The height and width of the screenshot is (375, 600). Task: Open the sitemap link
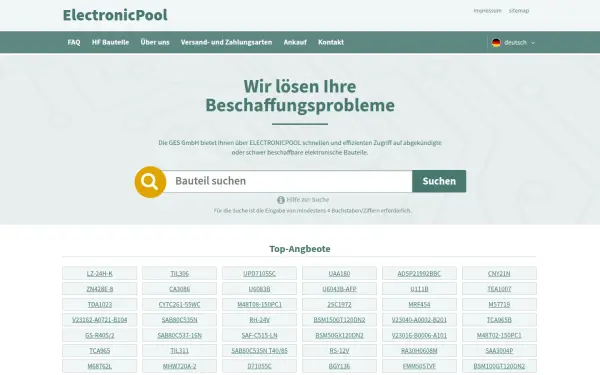coord(519,11)
